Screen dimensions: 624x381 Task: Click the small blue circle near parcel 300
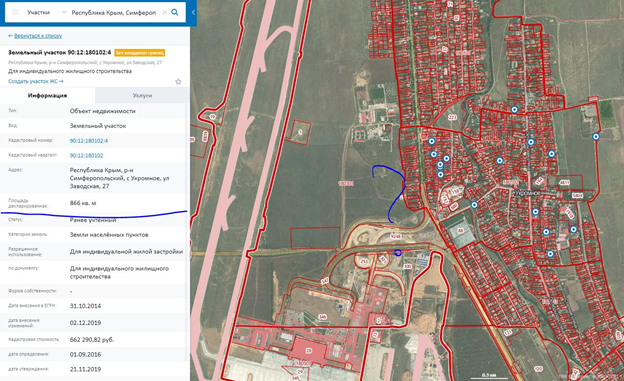click(398, 252)
